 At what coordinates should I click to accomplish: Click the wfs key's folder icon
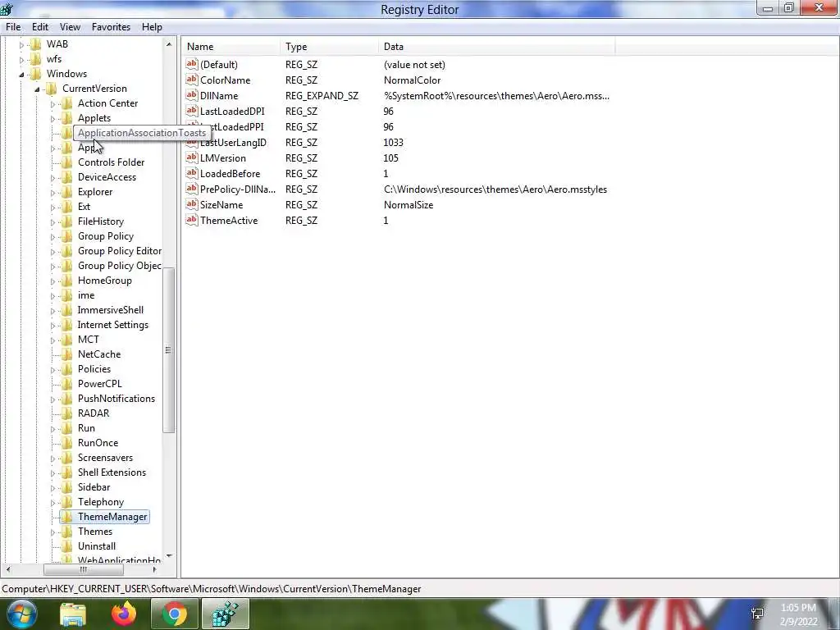coord(35,59)
